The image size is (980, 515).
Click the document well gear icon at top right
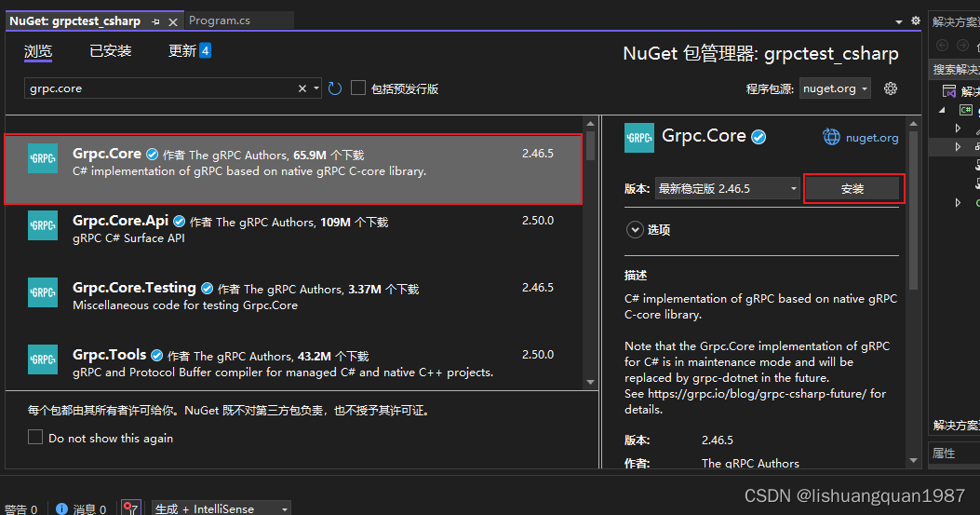[916, 20]
